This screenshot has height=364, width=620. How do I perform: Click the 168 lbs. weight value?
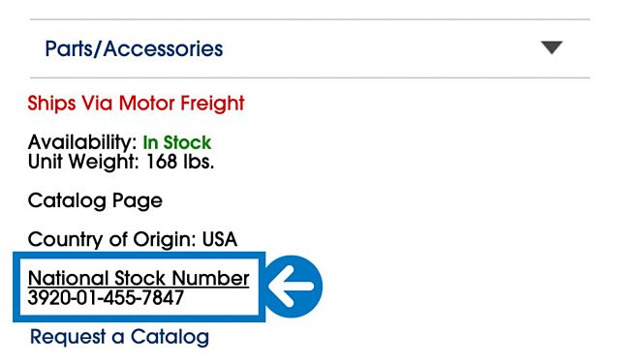tap(180, 162)
